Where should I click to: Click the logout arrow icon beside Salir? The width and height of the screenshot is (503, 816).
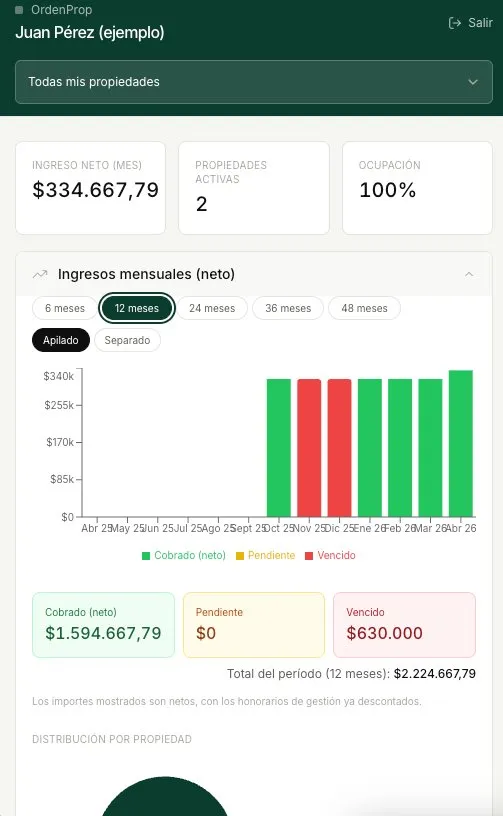(x=455, y=23)
